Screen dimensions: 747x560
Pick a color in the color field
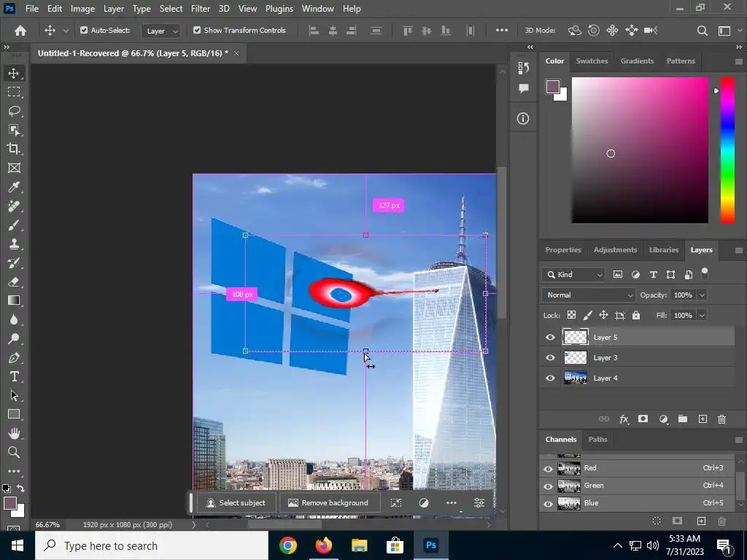640,150
